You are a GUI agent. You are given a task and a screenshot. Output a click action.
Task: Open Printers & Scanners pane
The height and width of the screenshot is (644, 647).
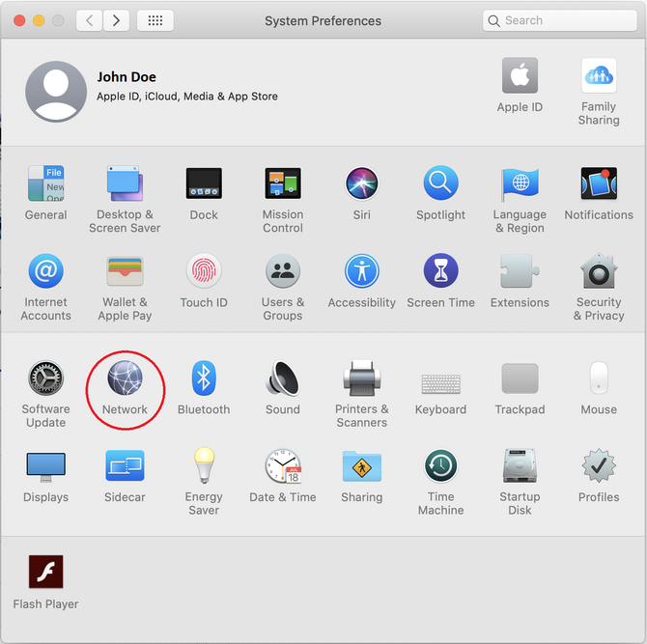tap(362, 378)
